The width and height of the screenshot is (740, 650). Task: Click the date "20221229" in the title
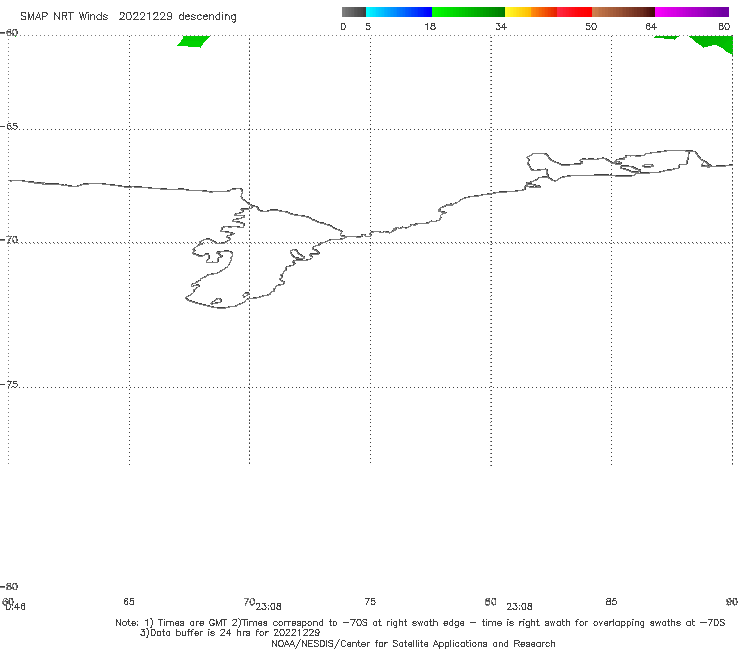(146, 16)
